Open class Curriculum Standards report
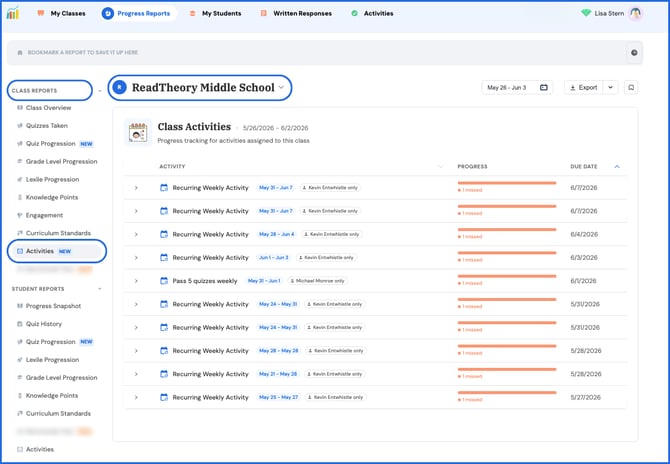Viewport: 670px width, 464px height. (x=58, y=233)
